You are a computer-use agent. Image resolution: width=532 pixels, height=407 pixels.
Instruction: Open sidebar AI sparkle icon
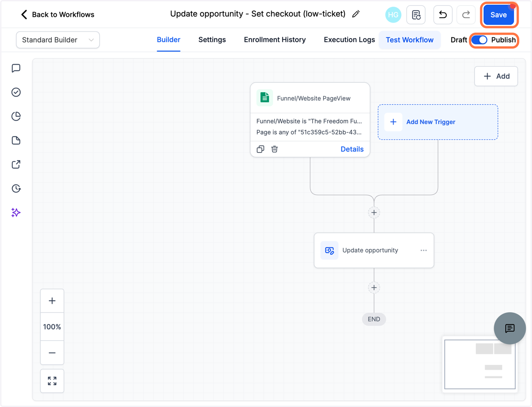(x=16, y=213)
